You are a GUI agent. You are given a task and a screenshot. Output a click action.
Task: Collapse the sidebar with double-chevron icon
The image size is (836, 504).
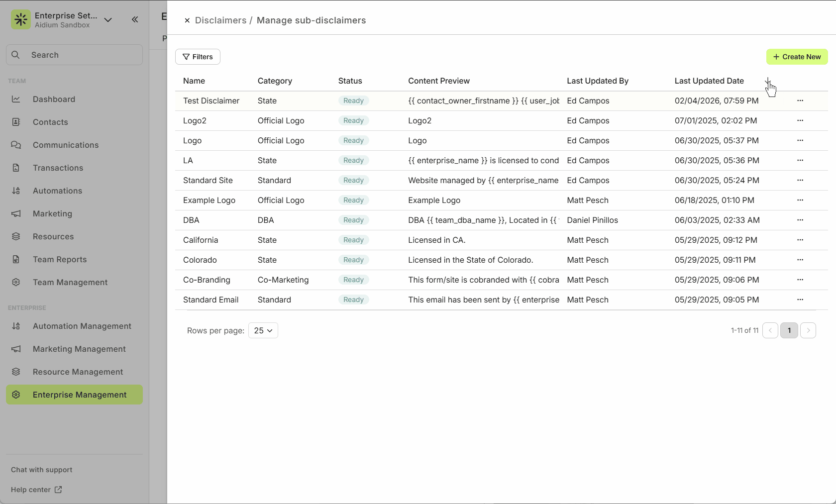[135, 19]
